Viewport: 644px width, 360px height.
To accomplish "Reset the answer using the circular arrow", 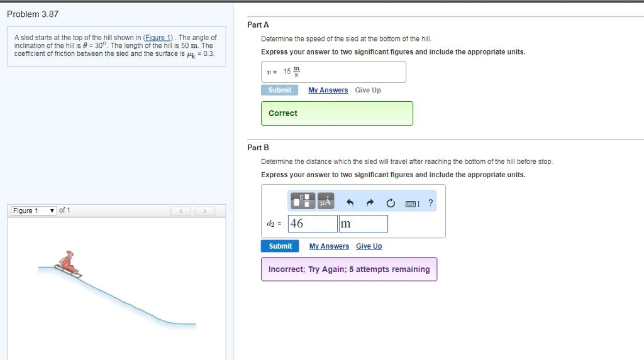I will pos(391,203).
